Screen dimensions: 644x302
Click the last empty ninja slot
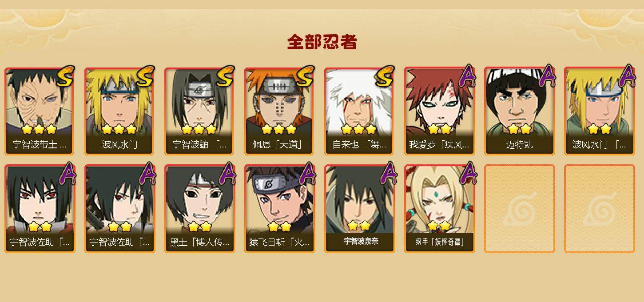(x=599, y=209)
